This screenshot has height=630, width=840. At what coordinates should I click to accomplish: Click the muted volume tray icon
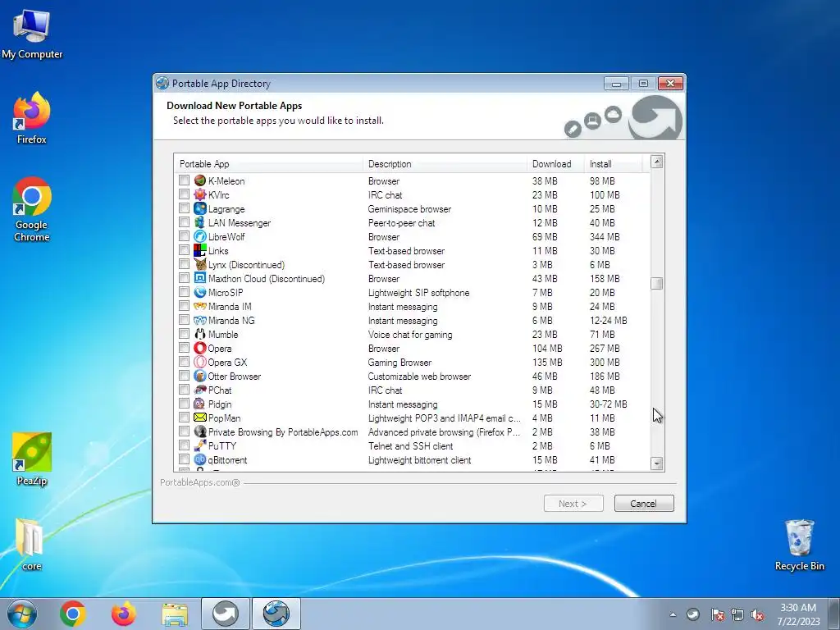(757, 614)
